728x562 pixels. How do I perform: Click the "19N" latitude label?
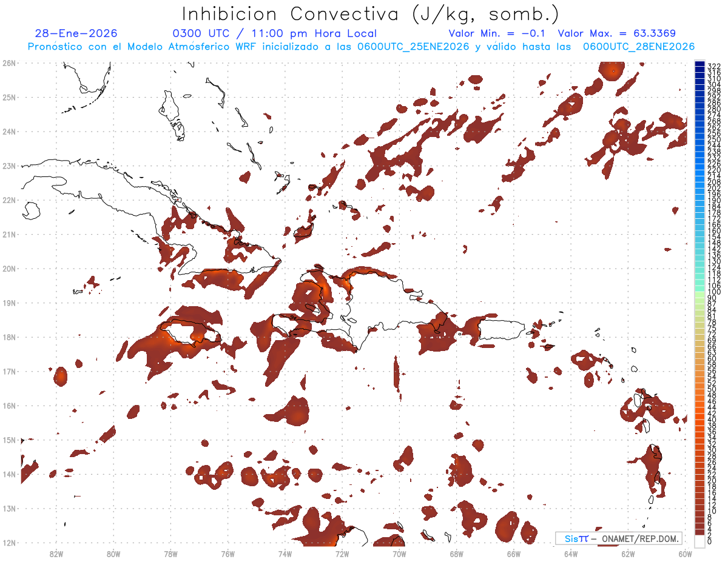pos(9,303)
